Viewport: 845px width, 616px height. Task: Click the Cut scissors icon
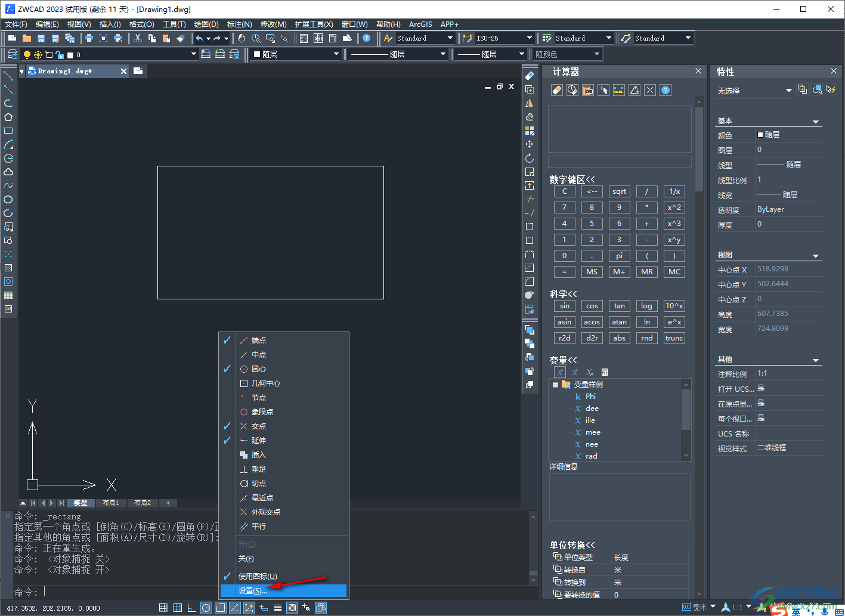138,38
